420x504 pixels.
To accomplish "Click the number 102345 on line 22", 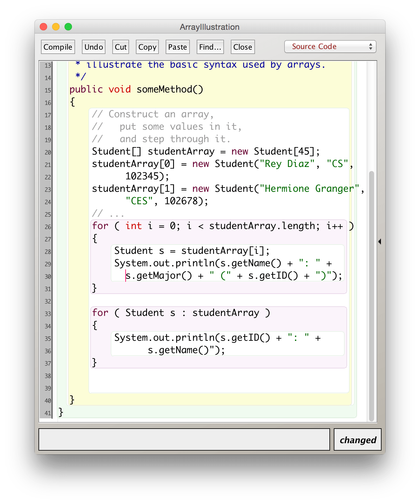I will [142, 176].
